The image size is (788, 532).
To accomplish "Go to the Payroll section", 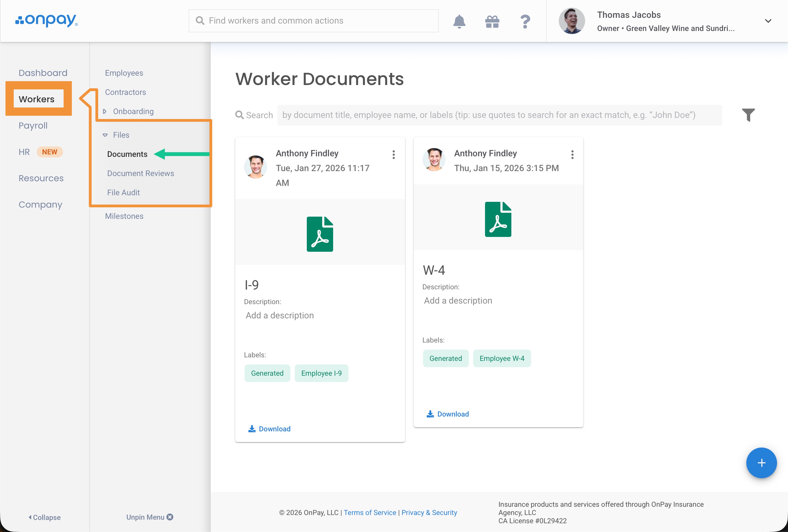I will click(33, 125).
